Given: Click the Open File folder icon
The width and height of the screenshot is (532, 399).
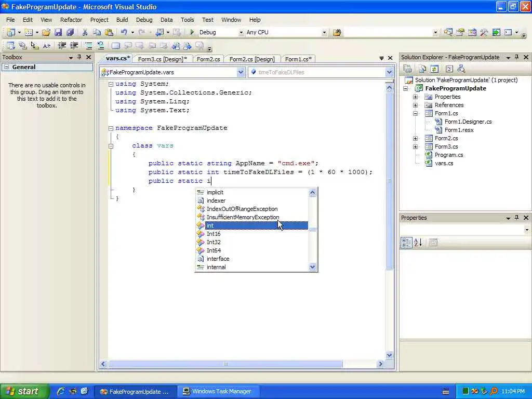Looking at the screenshot, I should click(x=46, y=32).
